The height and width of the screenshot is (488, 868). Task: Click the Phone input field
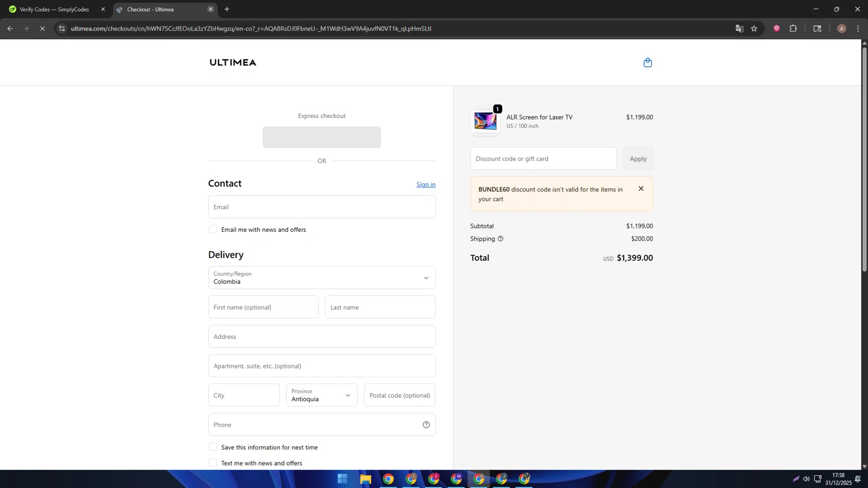tap(322, 424)
